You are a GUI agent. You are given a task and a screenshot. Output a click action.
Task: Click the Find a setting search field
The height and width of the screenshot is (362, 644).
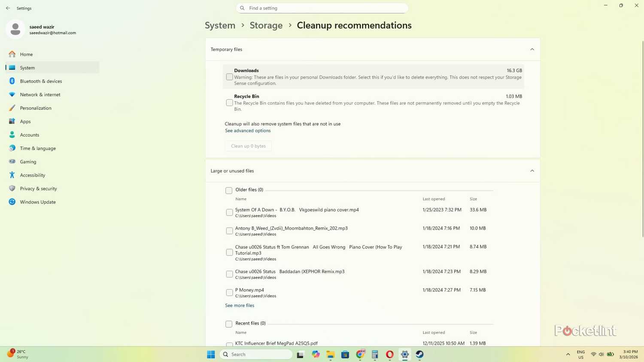322,8
